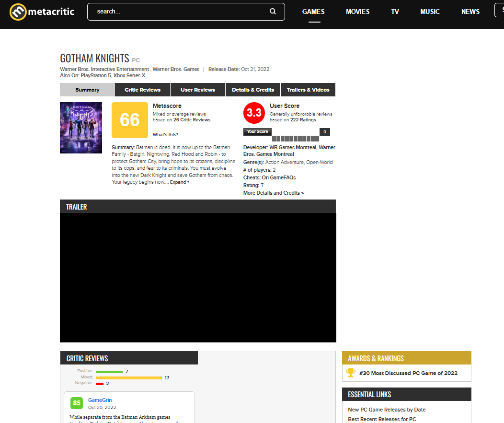Viewport: 504px width, 423px height.
Task: Open the TV nav menu
Action: point(395,12)
